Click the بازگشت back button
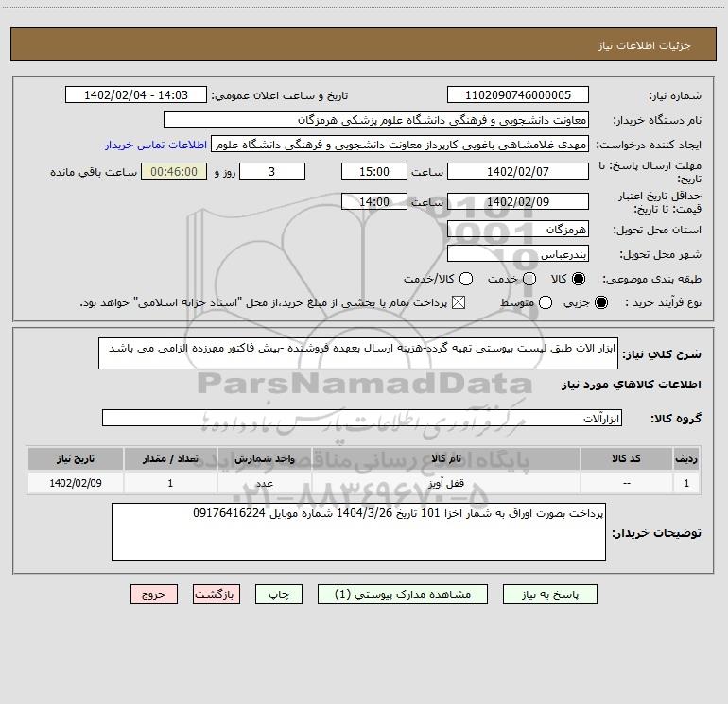Screen dimensions: 728x704 coord(217,594)
